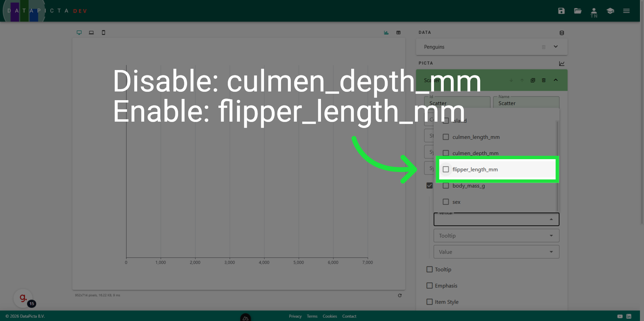Expand the Penguins dataset panel

coord(555,47)
